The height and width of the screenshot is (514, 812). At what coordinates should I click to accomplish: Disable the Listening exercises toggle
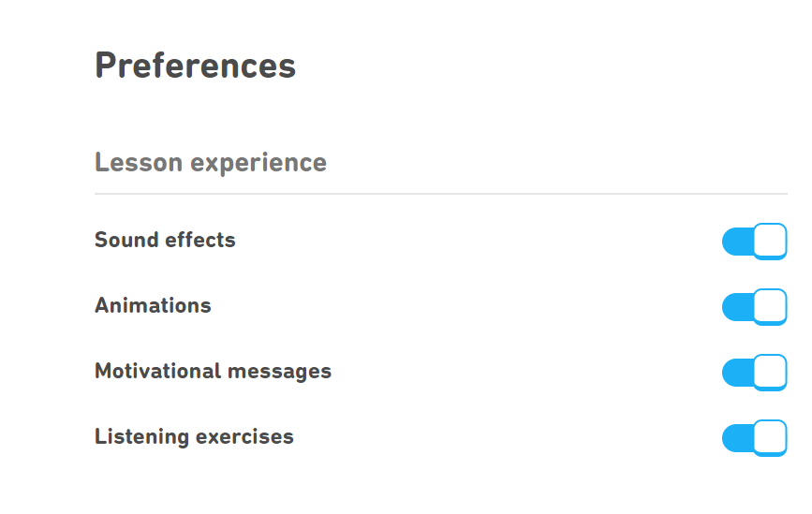point(754,438)
